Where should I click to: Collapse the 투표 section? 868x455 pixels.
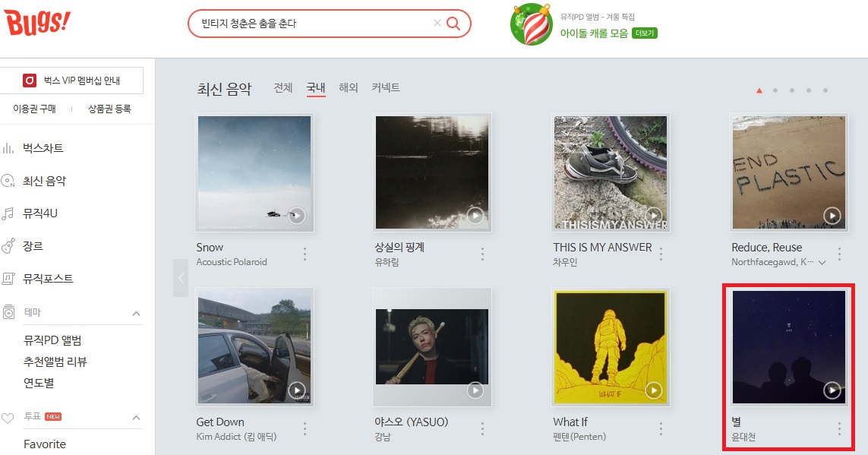coord(136,418)
